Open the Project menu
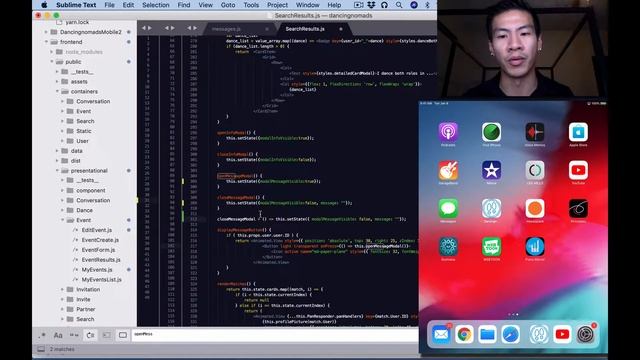640x360 pixels. (277, 5)
